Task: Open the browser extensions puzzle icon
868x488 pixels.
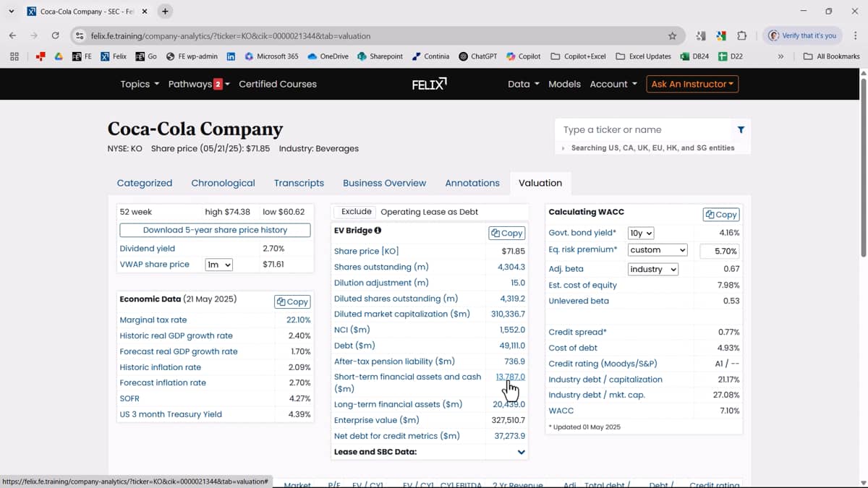Action: (x=741, y=35)
